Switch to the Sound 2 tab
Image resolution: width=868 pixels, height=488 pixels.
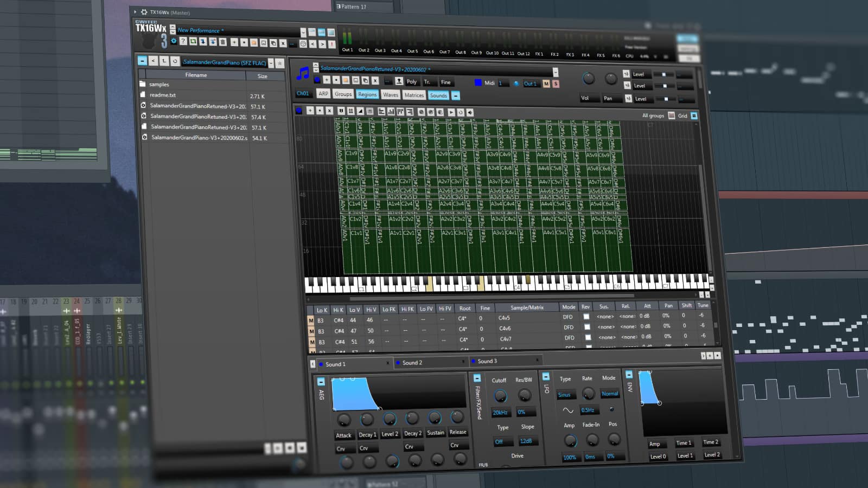click(413, 363)
